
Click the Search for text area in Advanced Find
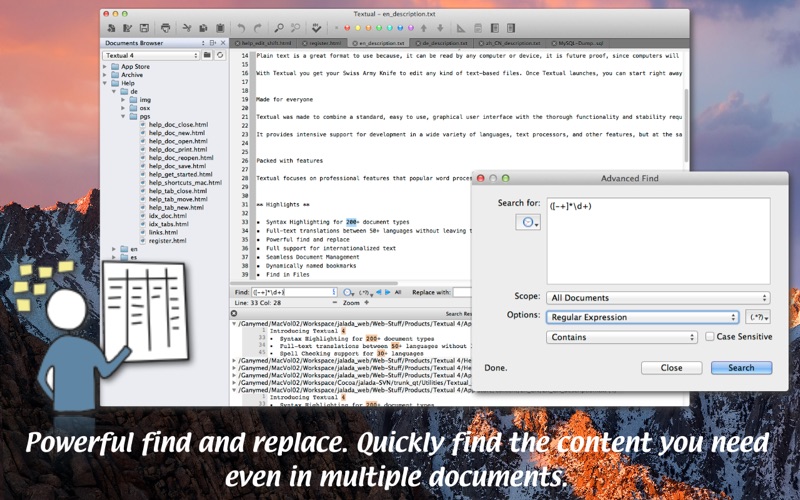[658, 240]
